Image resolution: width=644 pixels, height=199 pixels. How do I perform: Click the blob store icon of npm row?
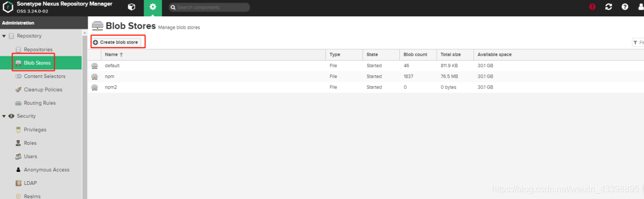point(95,76)
